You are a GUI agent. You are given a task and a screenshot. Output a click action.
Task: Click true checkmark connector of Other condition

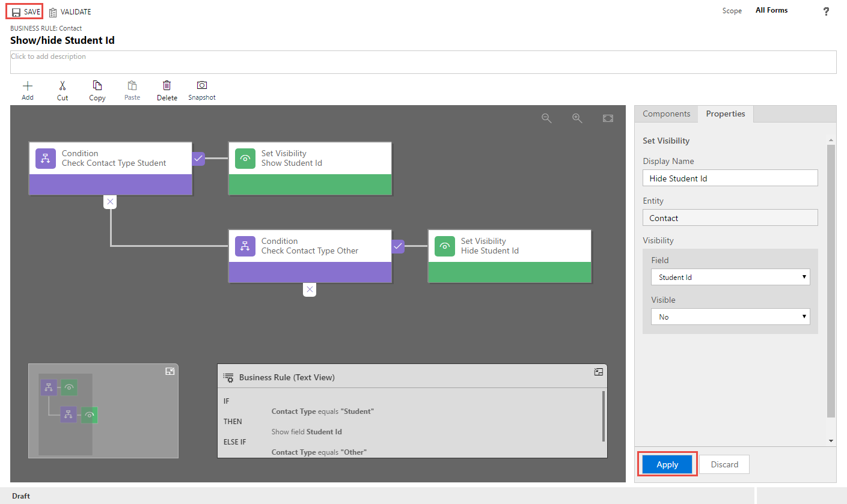398,246
